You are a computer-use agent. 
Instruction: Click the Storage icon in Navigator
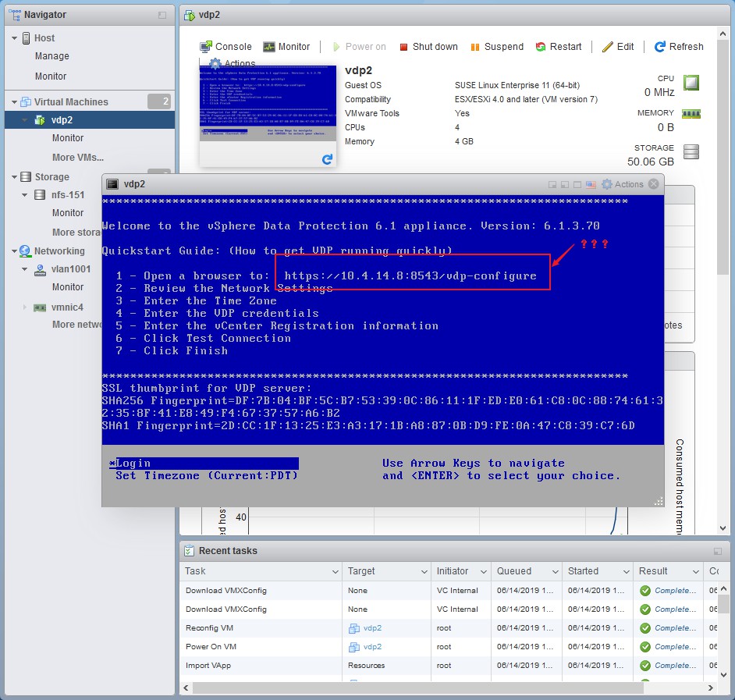pyautogui.click(x=27, y=177)
